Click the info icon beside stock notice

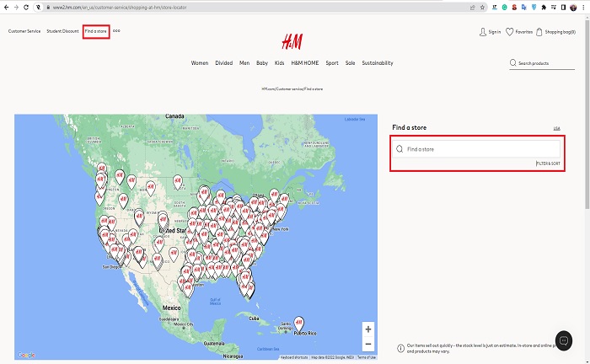pyautogui.click(x=400, y=348)
